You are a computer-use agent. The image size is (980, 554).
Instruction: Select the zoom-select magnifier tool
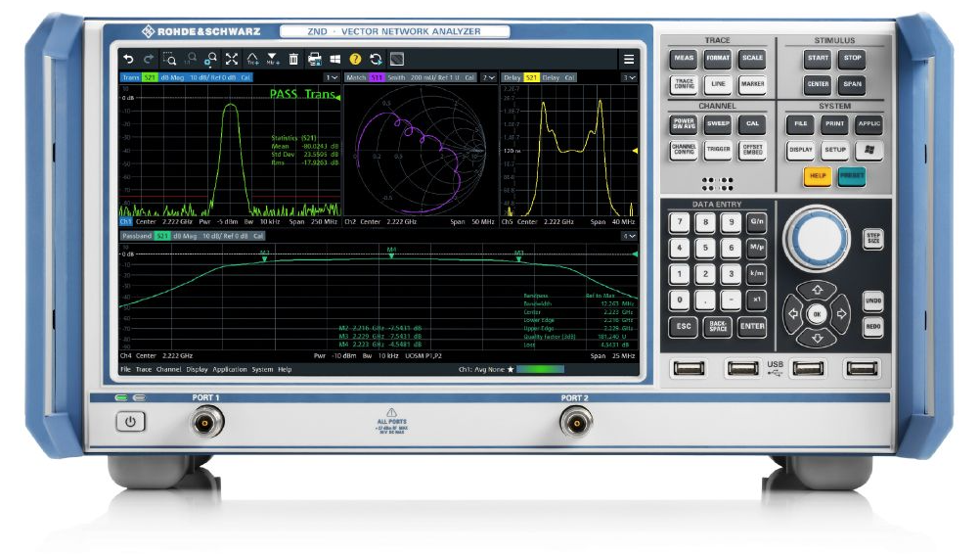point(169,60)
